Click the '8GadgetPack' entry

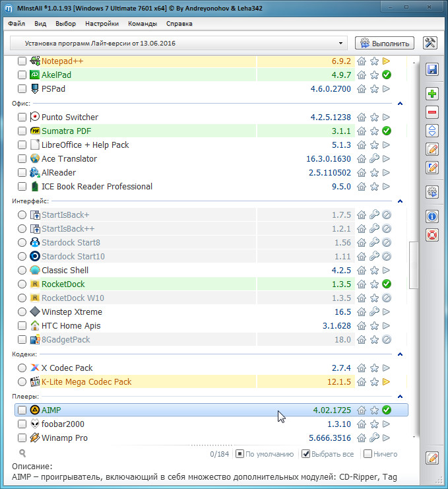[66, 340]
